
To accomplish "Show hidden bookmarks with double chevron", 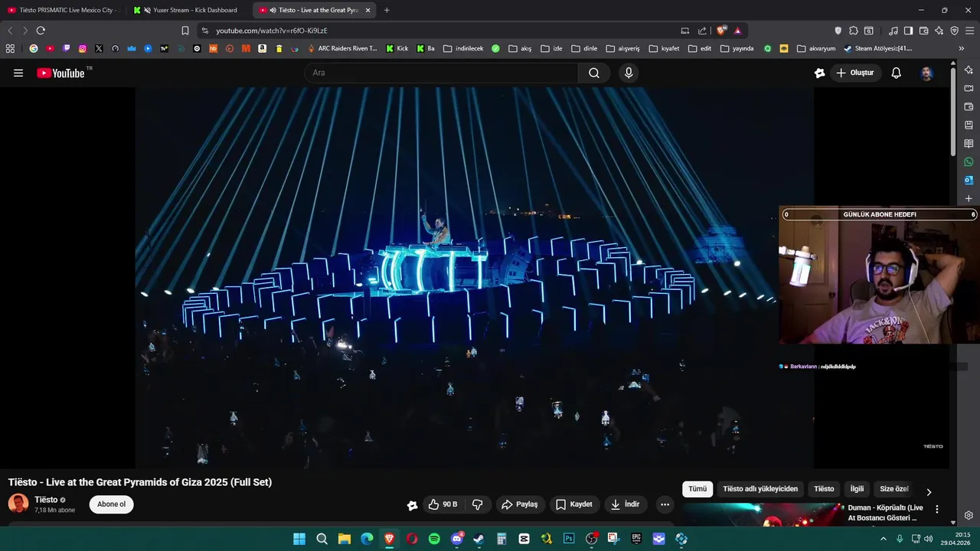I will click(961, 48).
